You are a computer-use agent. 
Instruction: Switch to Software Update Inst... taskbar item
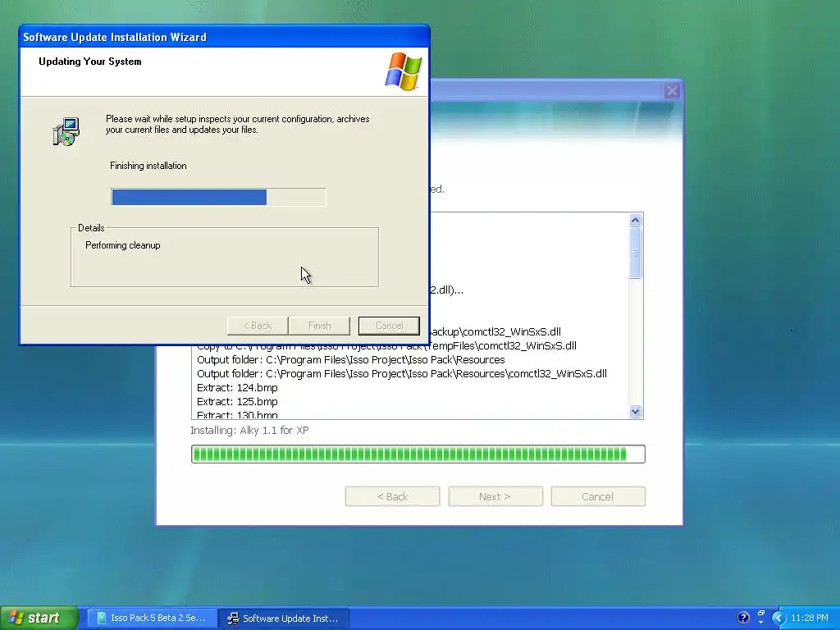pyautogui.click(x=284, y=618)
